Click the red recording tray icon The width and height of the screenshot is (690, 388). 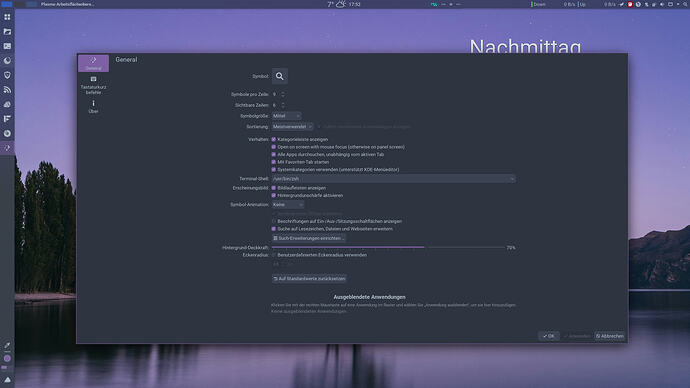[x=630, y=4]
